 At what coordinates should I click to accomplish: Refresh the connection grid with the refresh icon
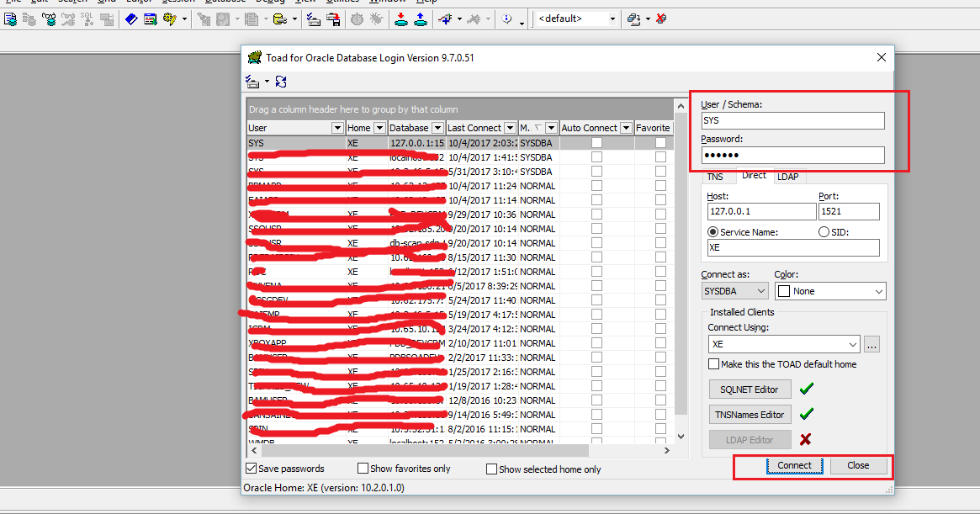pyautogui.click(x=281, y=81)
